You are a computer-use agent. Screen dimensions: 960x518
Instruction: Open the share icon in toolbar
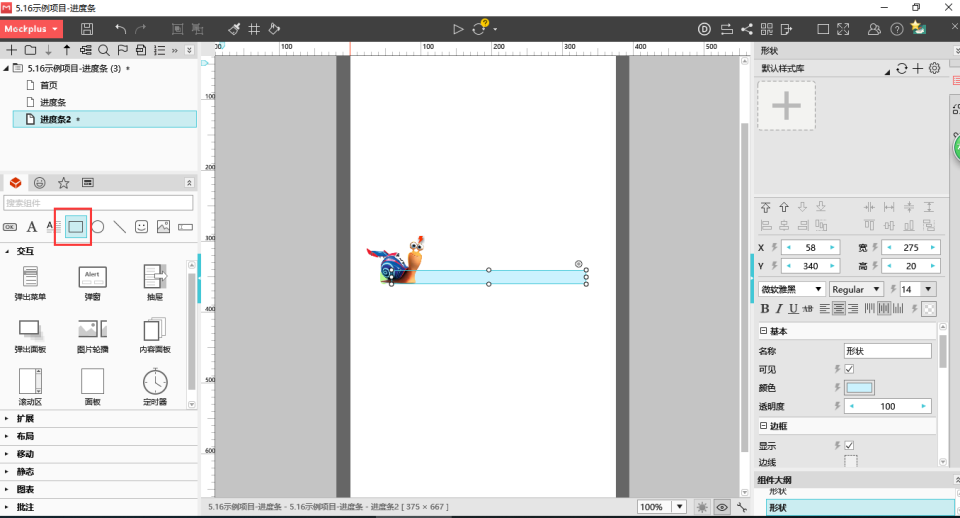[747, 29]
